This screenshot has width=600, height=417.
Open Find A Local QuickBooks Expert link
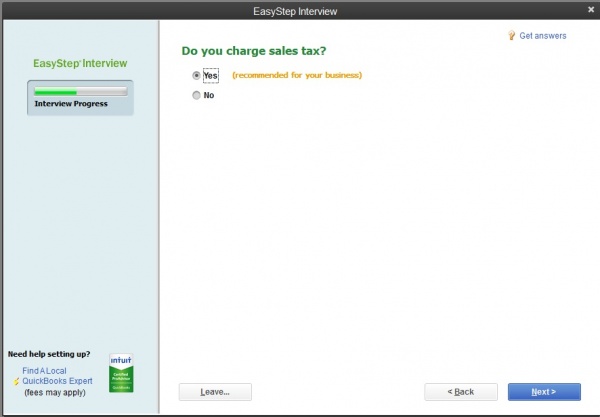point(57,376)
